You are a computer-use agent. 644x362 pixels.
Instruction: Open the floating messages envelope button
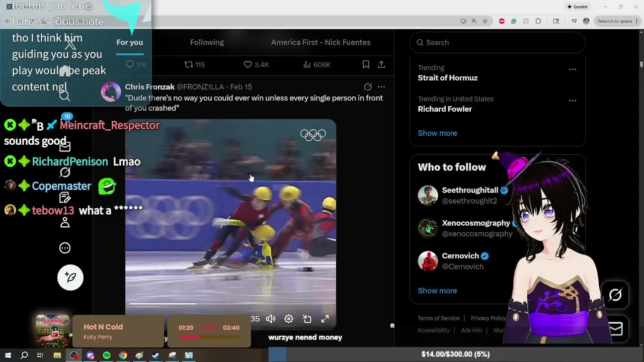(615, 329)
